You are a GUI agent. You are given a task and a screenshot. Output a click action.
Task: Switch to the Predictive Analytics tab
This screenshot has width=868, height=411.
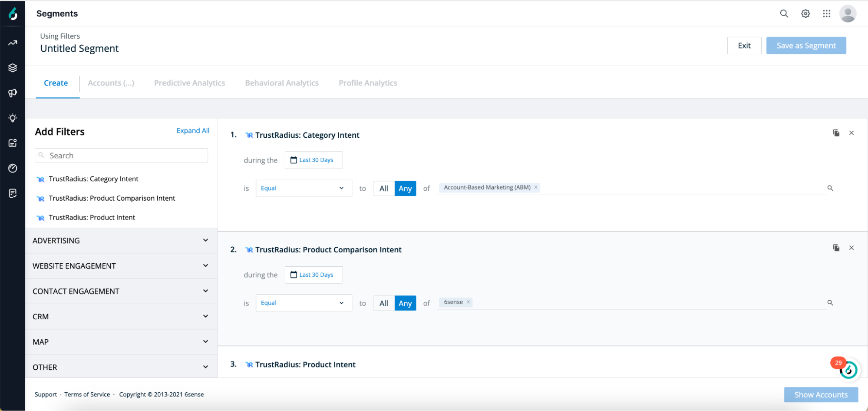pyautogui.click(x=189, y=83)
